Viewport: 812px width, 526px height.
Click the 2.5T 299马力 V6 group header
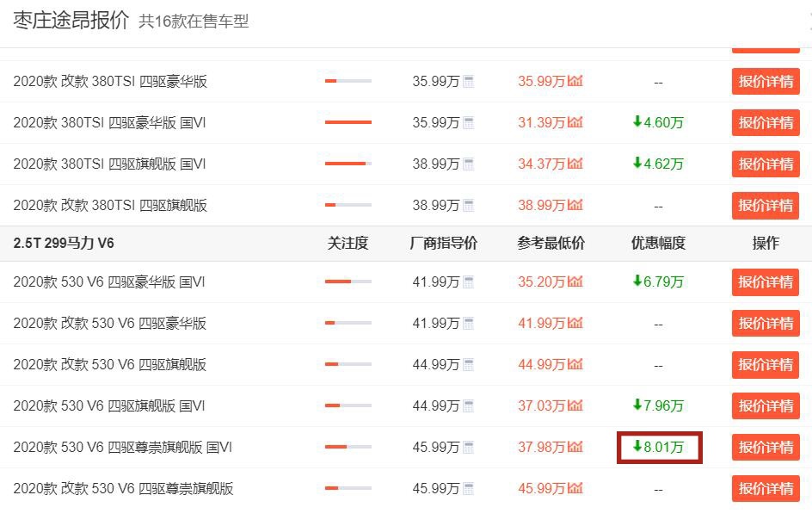pos(64,243)
